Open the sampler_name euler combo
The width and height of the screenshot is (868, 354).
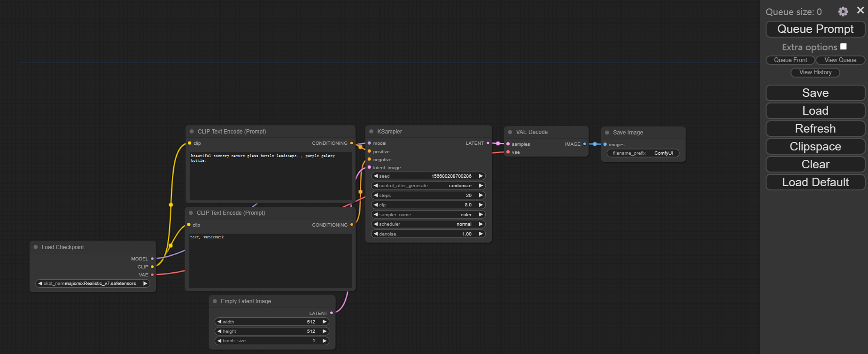point(428,214)
